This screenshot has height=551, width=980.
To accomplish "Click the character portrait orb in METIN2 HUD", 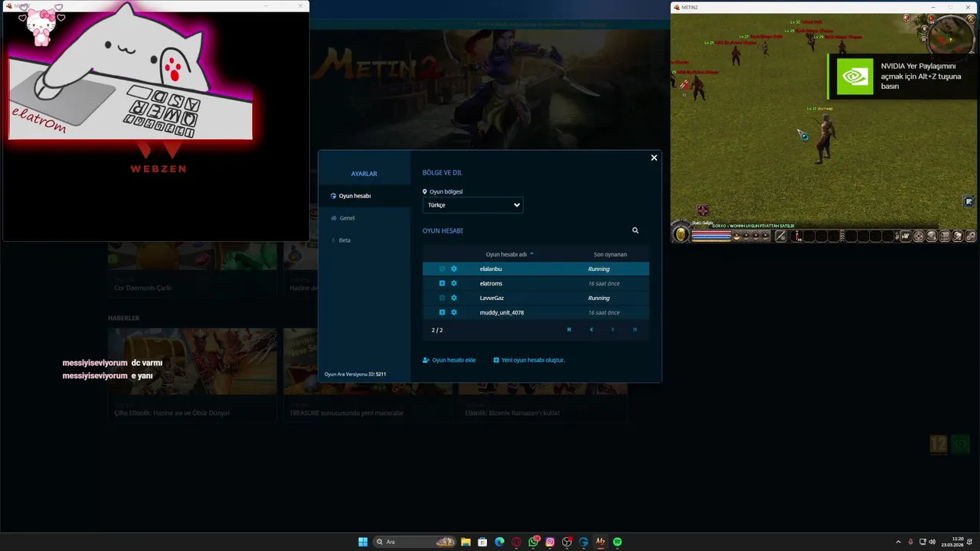I will click(681, 234).
